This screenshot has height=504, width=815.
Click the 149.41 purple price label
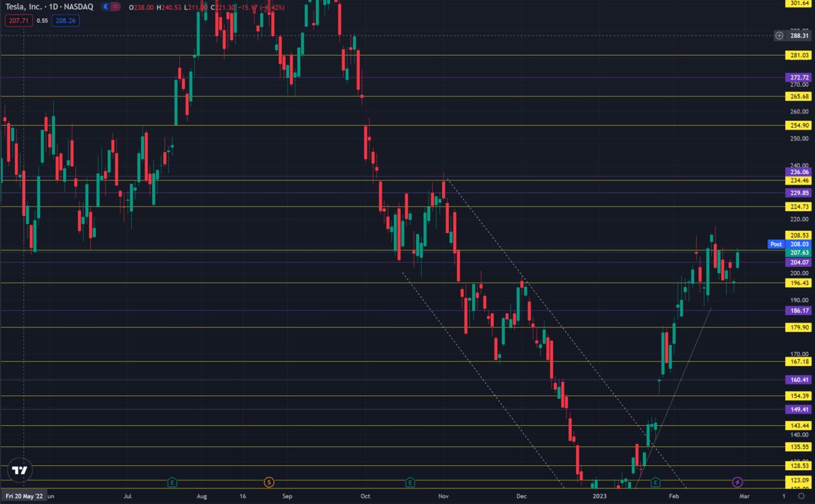799,410
